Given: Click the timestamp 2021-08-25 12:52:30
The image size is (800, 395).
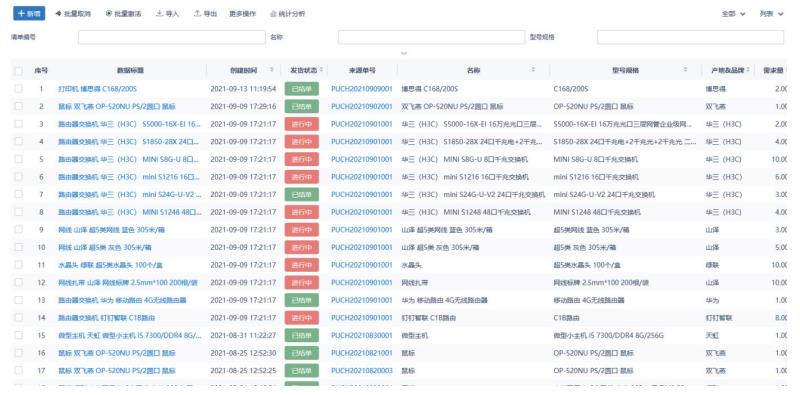Looking at the screenshot, I should 243,353.
